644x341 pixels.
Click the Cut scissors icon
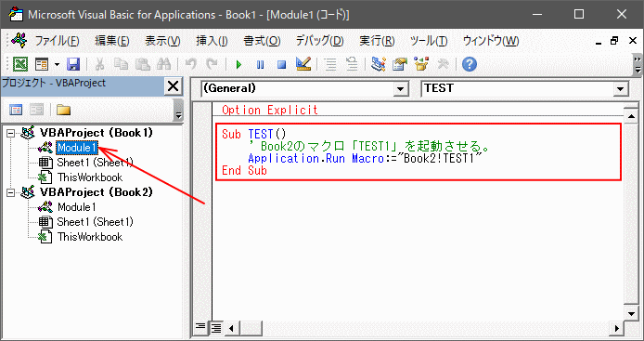100,64
